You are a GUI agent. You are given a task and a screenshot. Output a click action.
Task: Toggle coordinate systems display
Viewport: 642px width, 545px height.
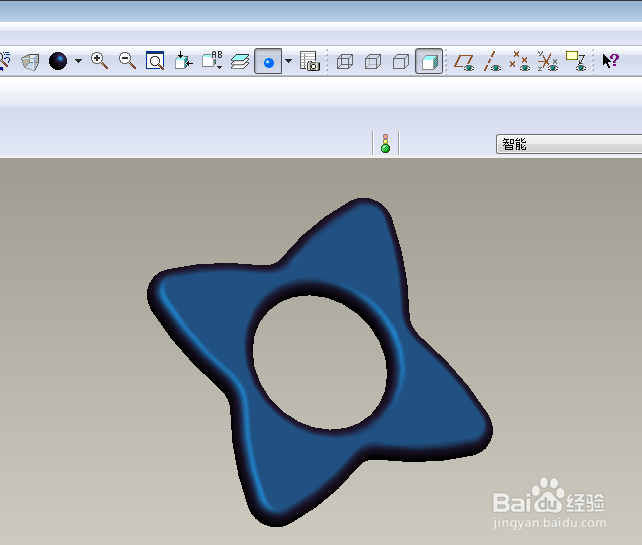coord(548,61)
